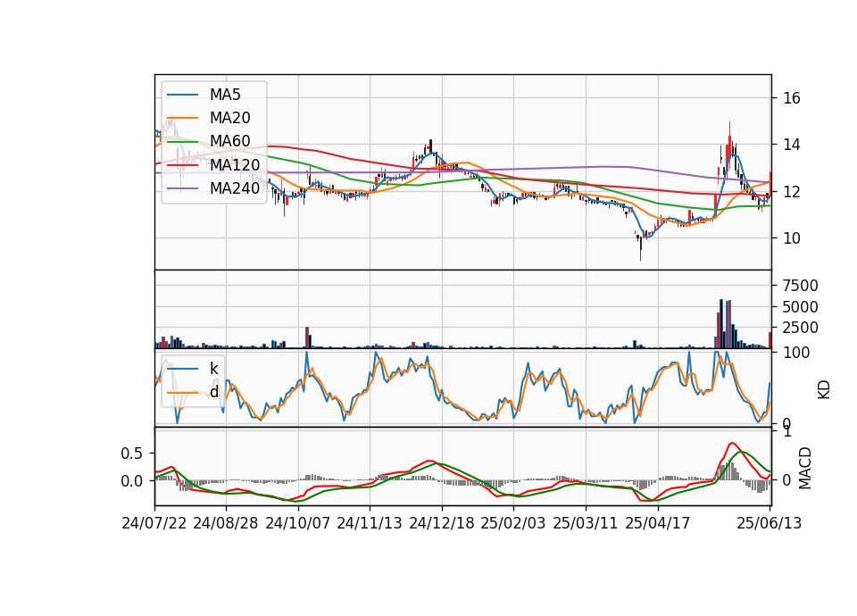The width and height of the screenshot is (857, 616).
Task: Click the MACD left axis value 0.5
Action: pyautogui.click(x=132, y=454)
